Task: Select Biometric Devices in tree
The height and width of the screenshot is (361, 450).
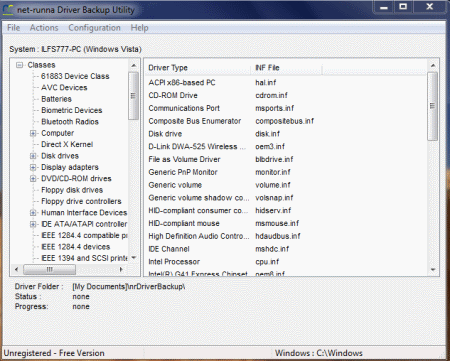Action: pos(72,110)
